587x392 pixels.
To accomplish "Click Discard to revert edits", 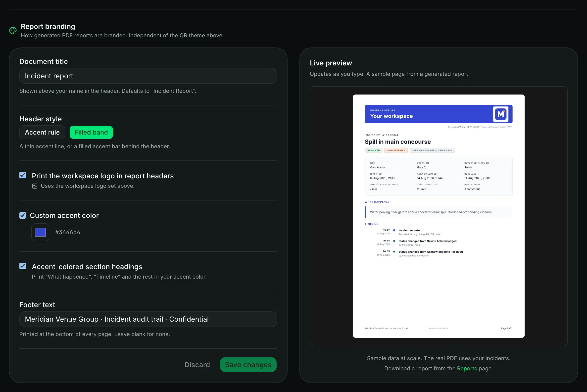I will coord(197,365).
